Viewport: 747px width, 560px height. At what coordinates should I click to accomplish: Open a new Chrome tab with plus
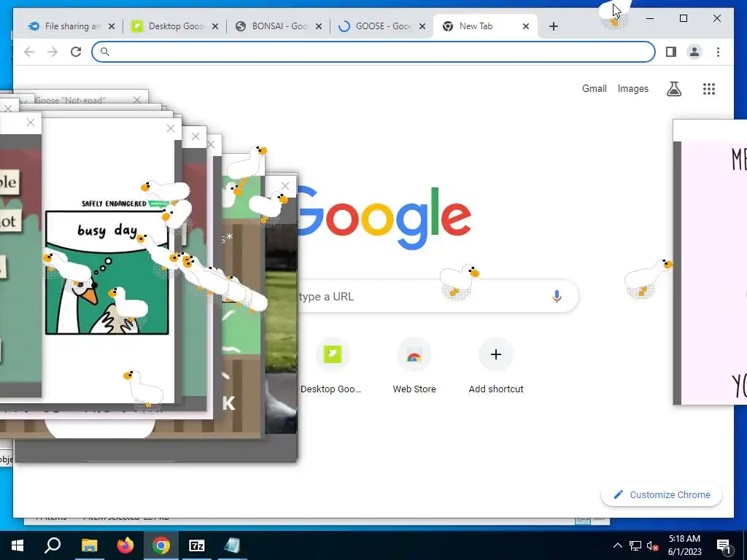click(553, 26)
